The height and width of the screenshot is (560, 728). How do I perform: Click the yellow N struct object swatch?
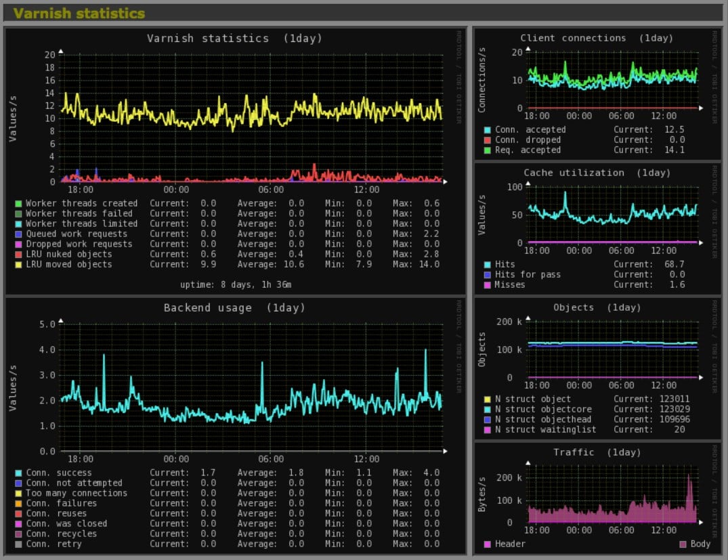point(488,400)
